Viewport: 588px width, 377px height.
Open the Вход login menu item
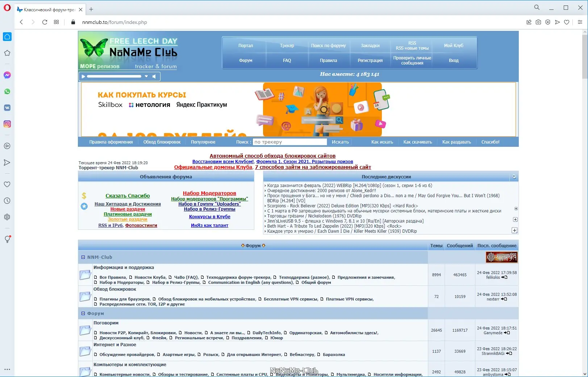coord(454,61)
